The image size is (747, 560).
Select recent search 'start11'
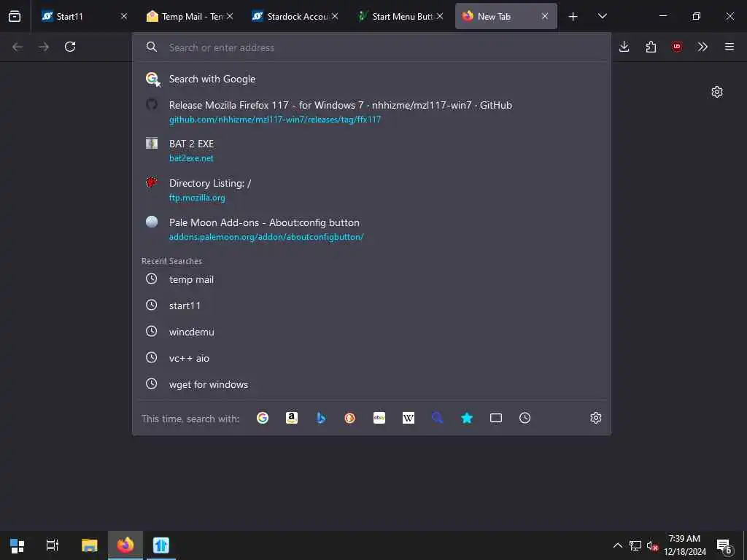pyautogui.click(x=371, y=306)
